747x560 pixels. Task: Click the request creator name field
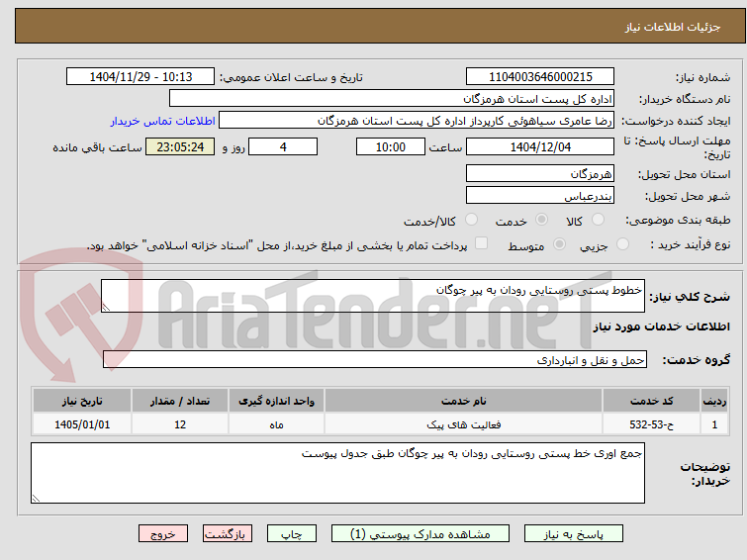coord(417,121)
